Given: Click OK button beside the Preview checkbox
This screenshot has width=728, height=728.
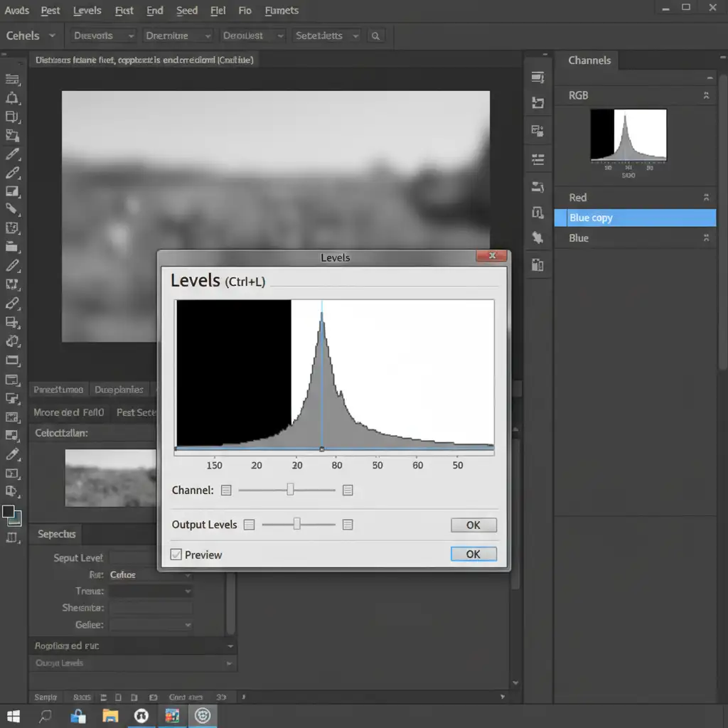Looking at the screenshot, I should pos(473,554).
